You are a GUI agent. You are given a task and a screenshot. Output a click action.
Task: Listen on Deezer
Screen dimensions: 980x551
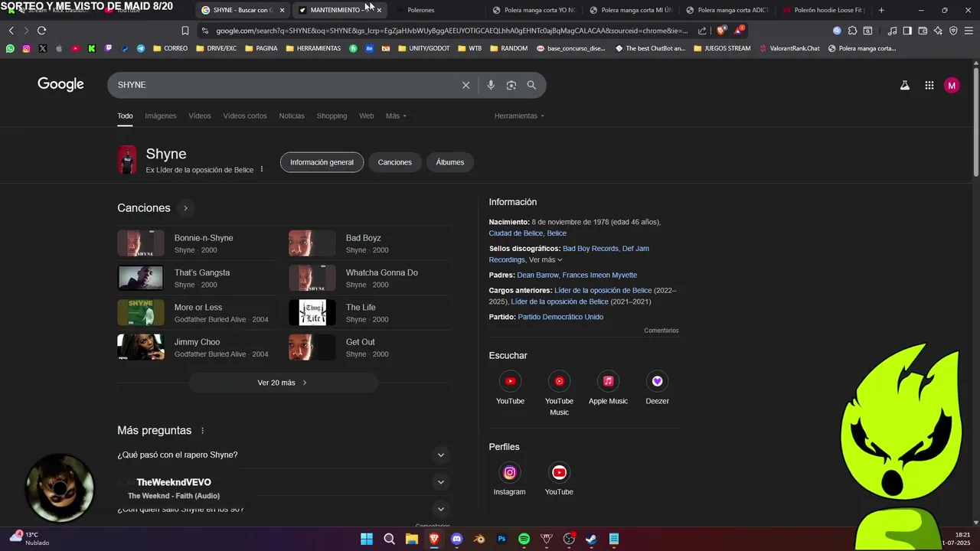pyautogui.click(x=657, y=381)
